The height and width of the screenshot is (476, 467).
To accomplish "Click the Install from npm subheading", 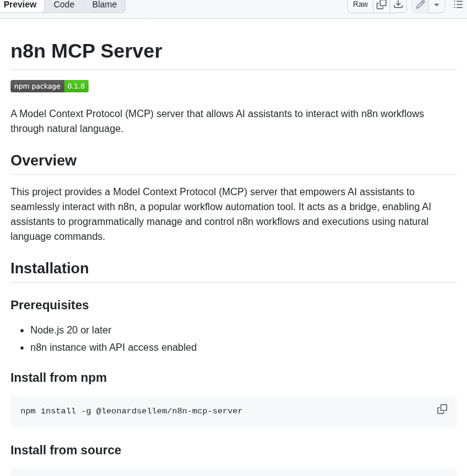I will click(x=59, y=377).
